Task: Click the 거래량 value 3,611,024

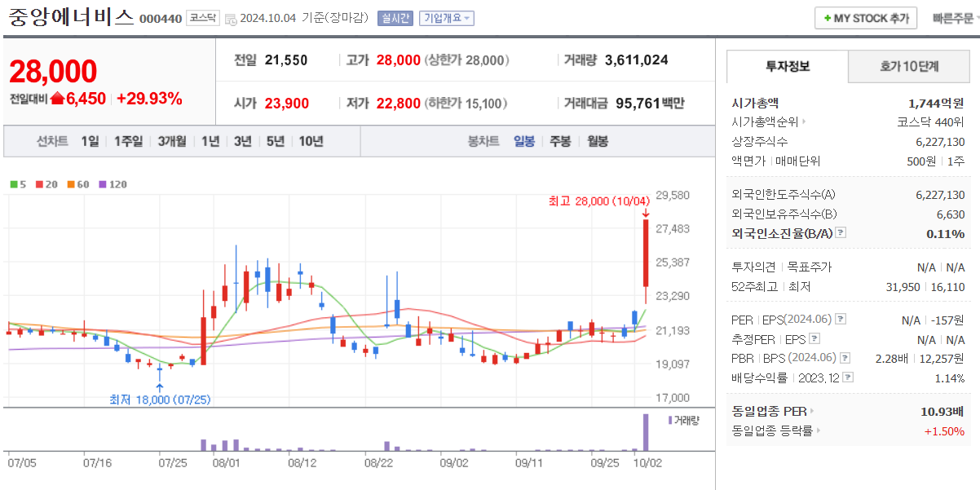Action: (637, 60)
